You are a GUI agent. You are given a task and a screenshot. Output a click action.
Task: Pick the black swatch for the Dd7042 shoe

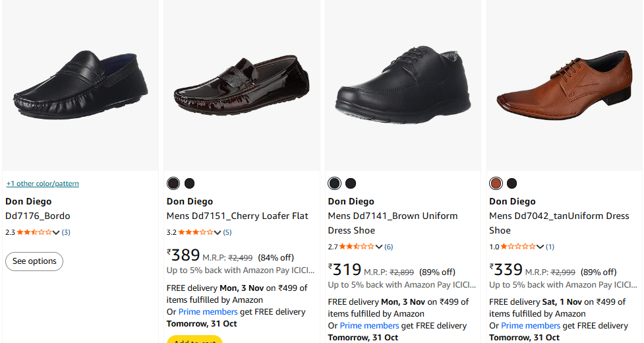512,183
